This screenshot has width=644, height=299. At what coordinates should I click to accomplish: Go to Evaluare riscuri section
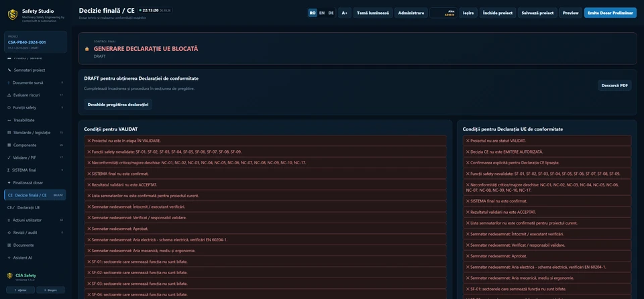coord(36,95)
